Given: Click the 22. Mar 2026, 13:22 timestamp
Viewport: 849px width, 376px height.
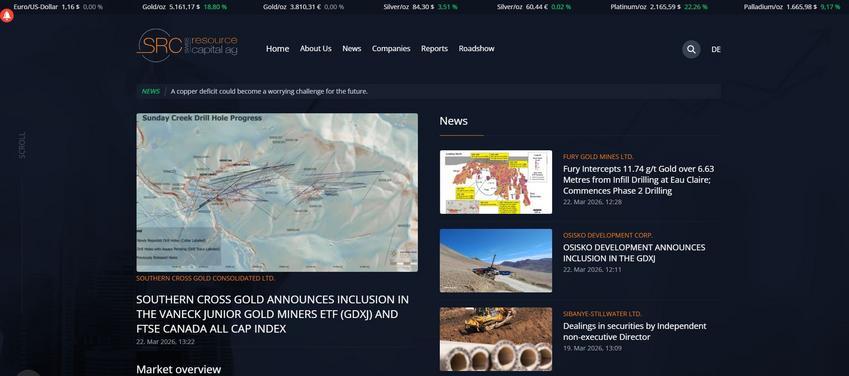Looking at the screenshot, I should coord(165,342).
